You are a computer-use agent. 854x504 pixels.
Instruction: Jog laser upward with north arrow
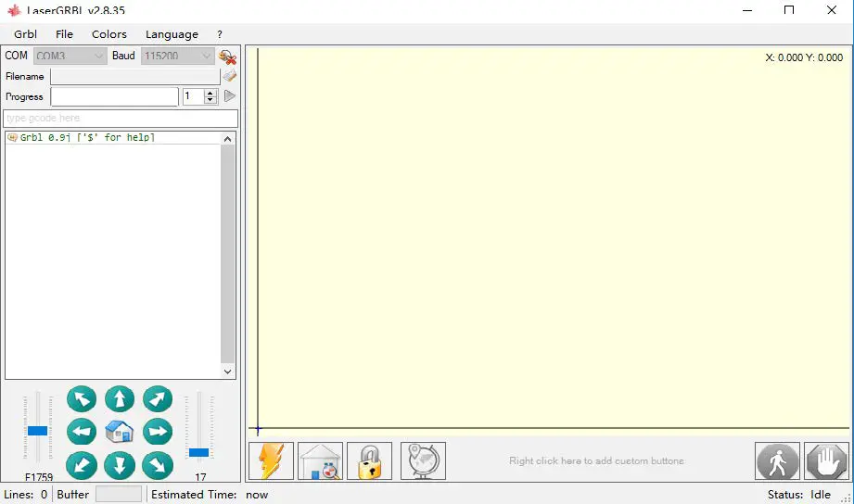point(120,399)
